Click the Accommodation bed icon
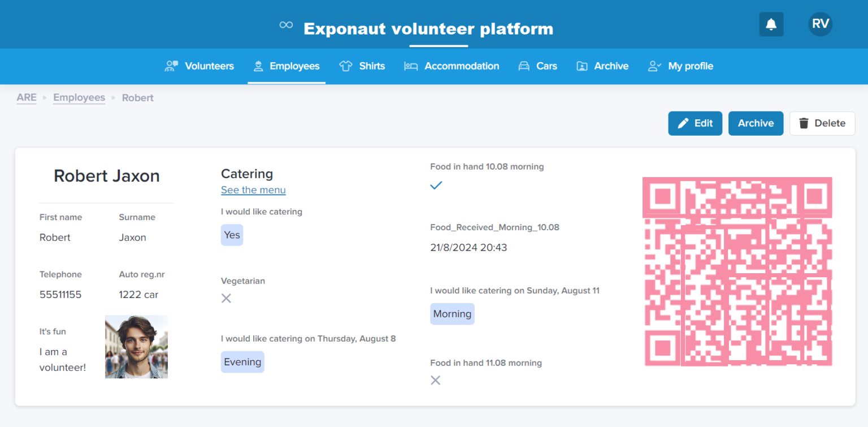This screenshot has width=868, height=427. 411,66
